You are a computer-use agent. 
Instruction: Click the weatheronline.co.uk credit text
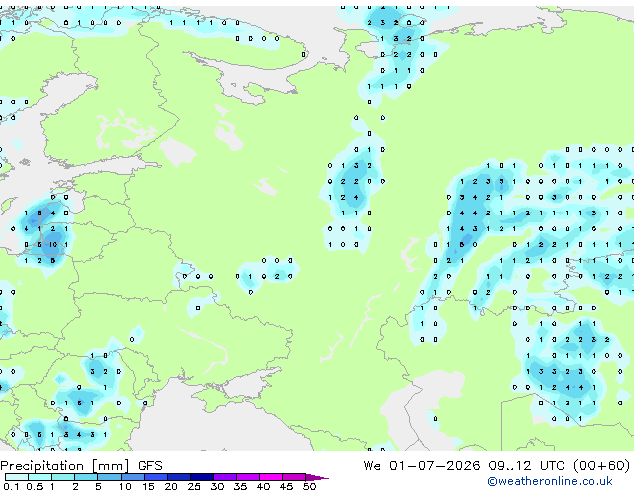pos(550,481)
